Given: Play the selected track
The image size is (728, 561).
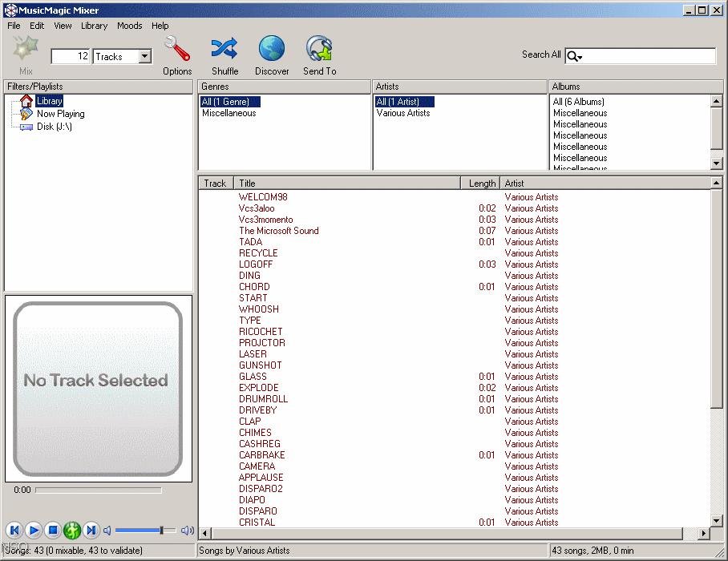Looking at the screenshot, I should (x=34, y=530).
